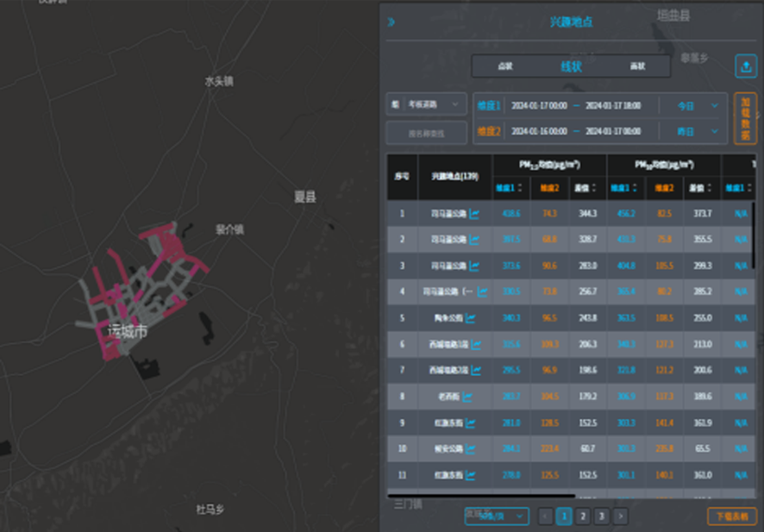Switch to 点状 display mode
This screenshot has width=764, height=532.
coord(505,66)
